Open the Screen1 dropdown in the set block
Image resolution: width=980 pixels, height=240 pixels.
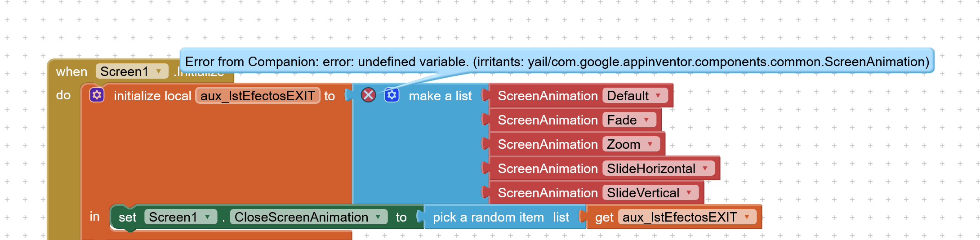[207, 217]
